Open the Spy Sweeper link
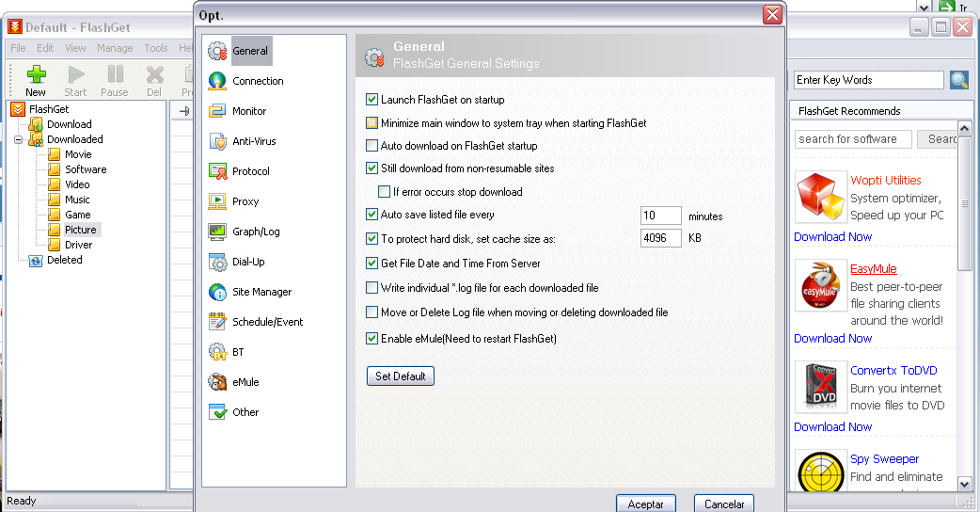 pyautogui.click(x=884, y=459)
